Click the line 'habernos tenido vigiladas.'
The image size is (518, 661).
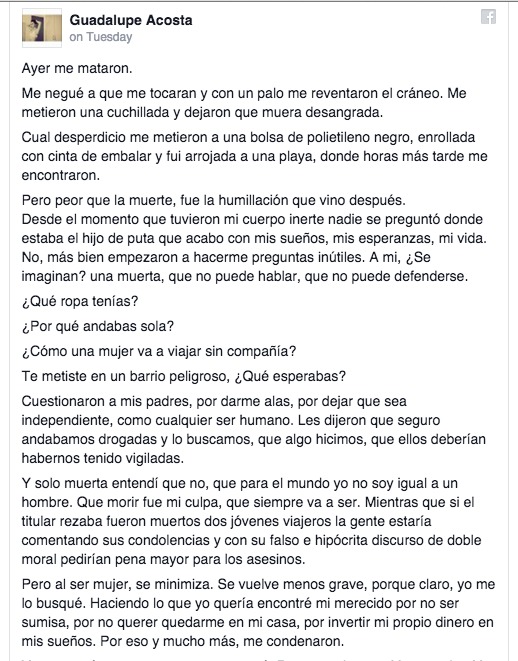tap(103, 458)
